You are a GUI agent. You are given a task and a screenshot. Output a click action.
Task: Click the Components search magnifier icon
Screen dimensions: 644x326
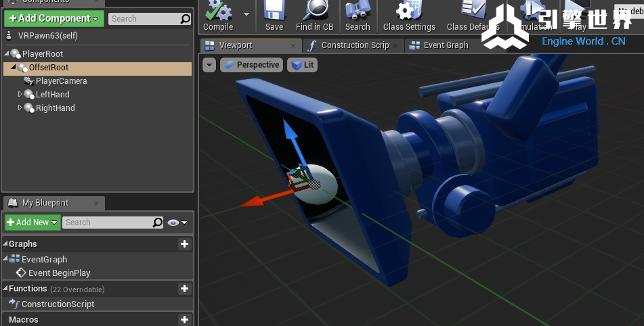[186, 19]
